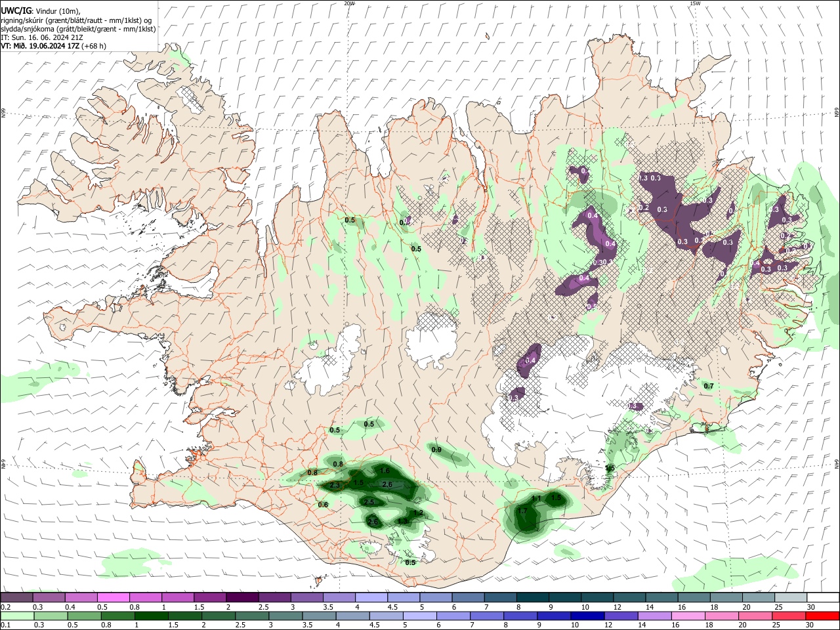840x630 pixels.
Task: Click the "2.5" rain value on map
Action: (369, 502)
